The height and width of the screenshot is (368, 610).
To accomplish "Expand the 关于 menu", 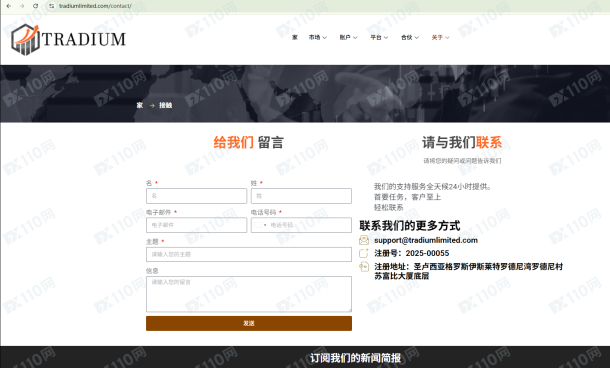I will 440,37.
